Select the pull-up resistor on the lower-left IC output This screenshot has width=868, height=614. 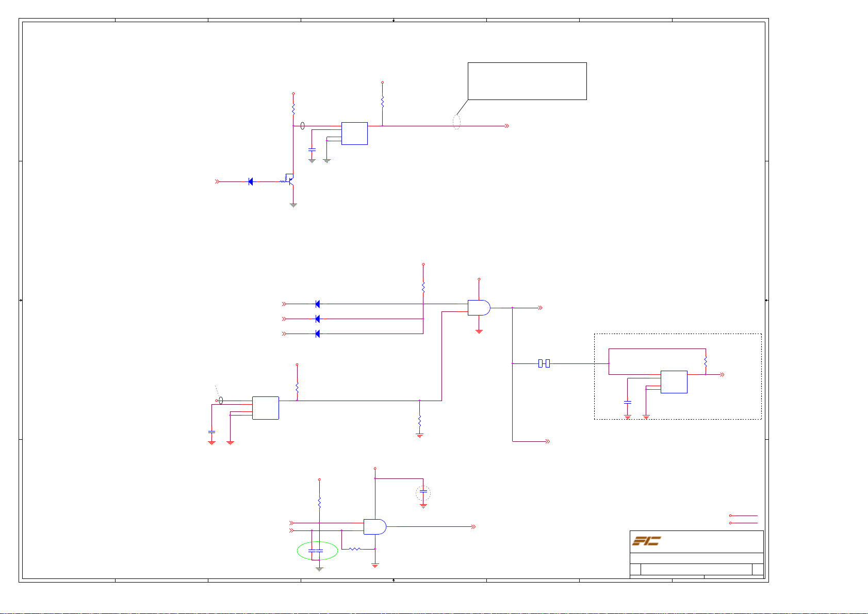click(297, 387)
